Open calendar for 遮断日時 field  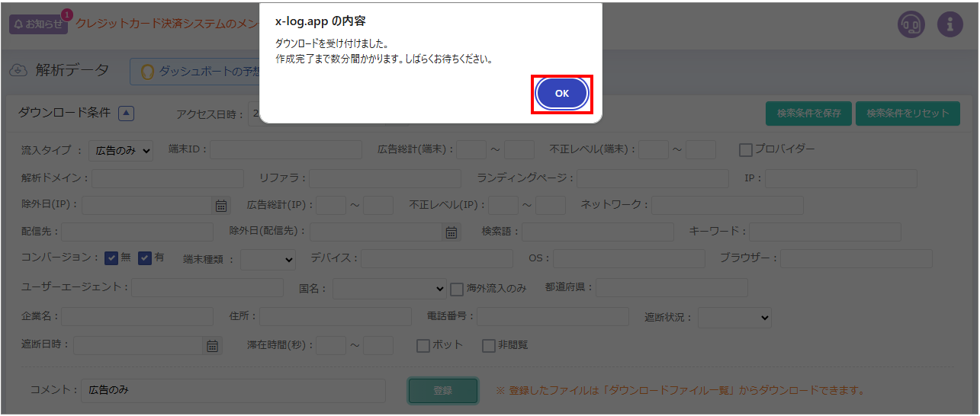point(213,346)
